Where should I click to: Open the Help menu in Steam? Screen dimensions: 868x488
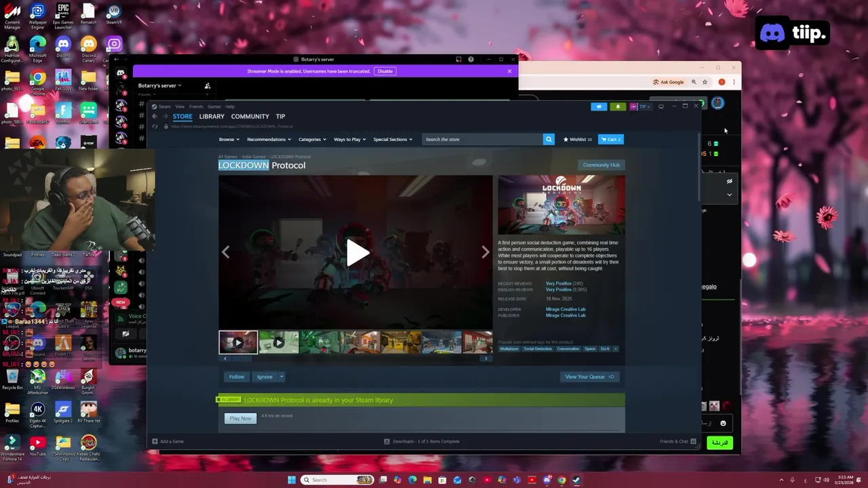pos(230,106)
